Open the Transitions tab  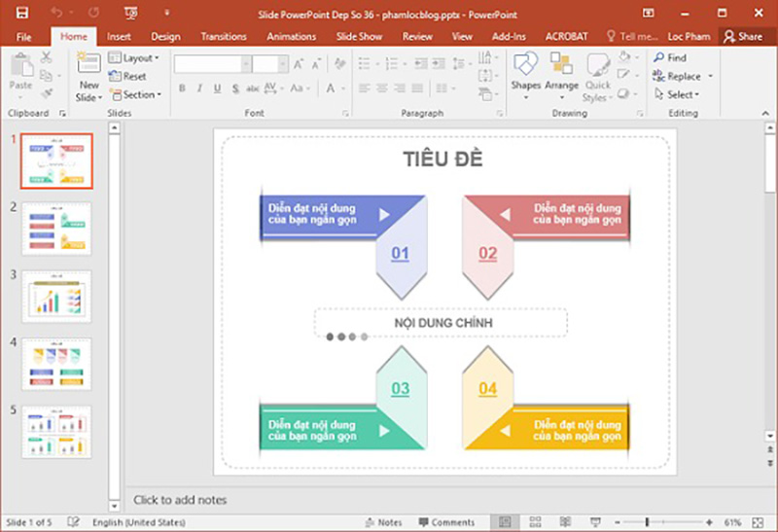pyautogui.click(x=224, y=36)
